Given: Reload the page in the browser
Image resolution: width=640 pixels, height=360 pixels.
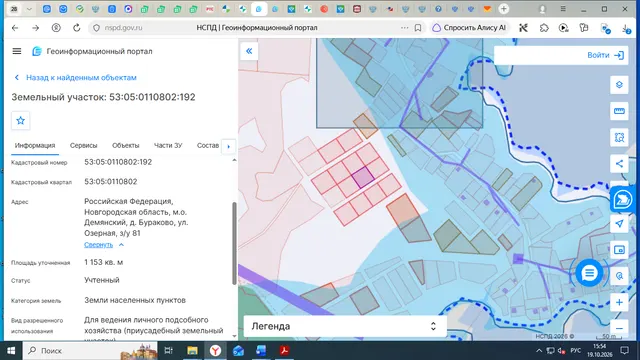Looking at the screenshot, I should [x=76, y=28].
